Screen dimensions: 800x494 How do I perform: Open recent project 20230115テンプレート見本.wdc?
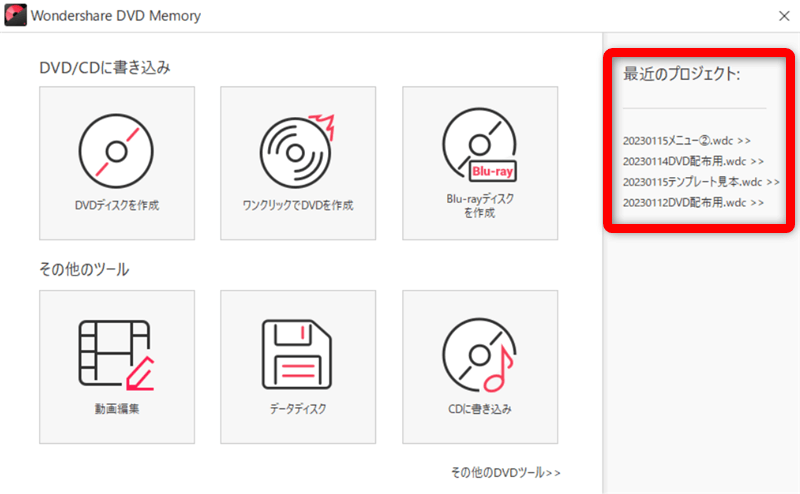(x=701, y=182)
